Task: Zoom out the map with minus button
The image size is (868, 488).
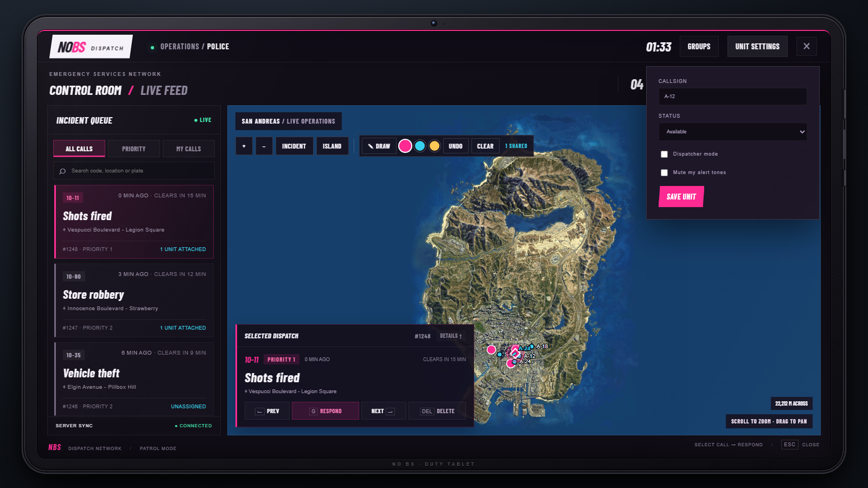Action: 264,146
